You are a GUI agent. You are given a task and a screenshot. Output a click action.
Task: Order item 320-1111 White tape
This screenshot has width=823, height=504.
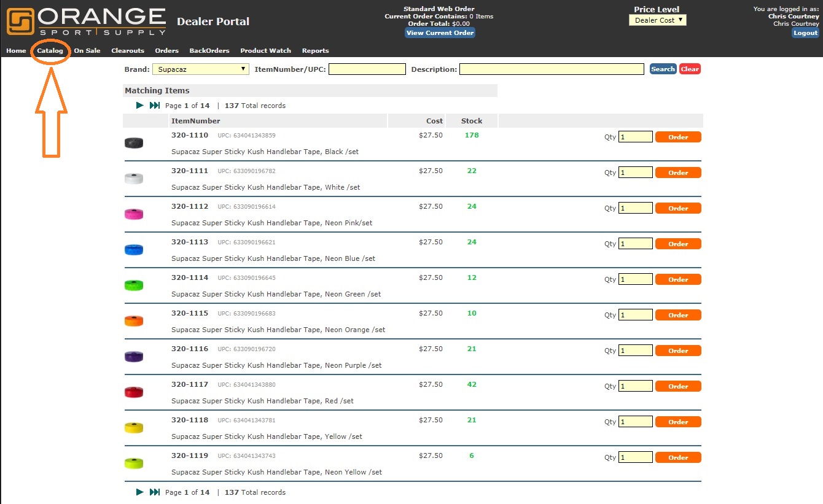(678, 173)
